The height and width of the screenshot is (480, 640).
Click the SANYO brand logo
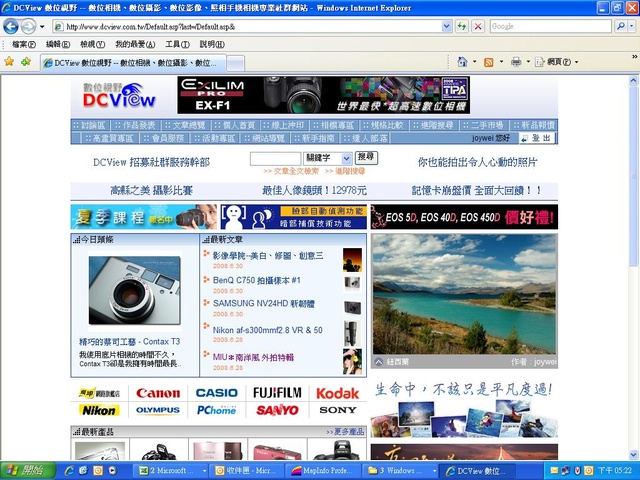277,410
